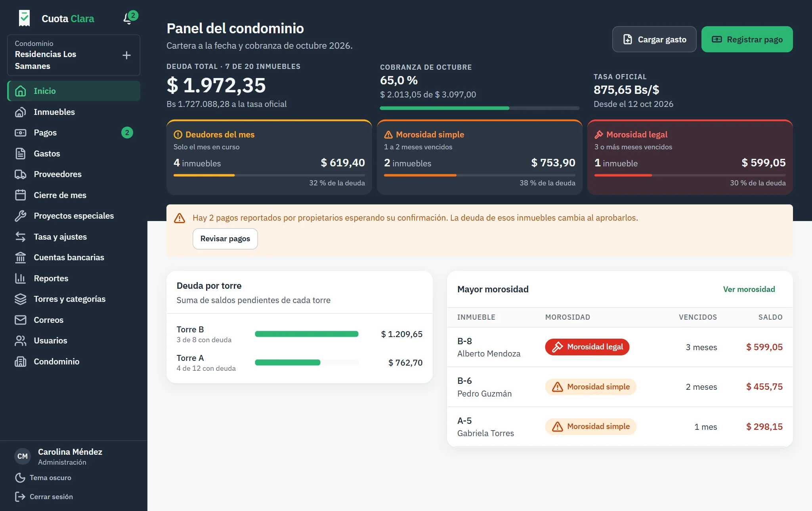Click the red Morosidad legal badge for B-8
Screen dimensions: 812x511
pos(587,347)
